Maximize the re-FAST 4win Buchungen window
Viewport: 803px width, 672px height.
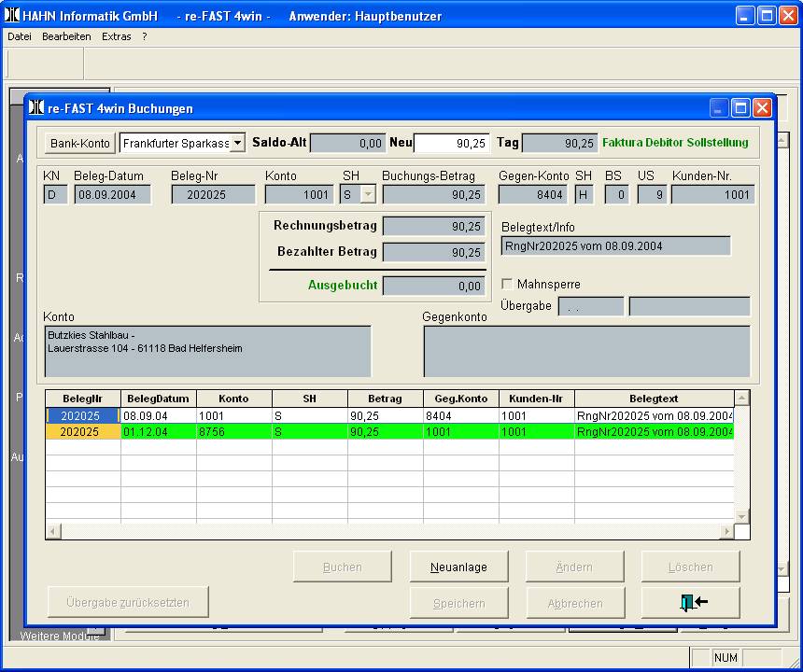[740, 108]
